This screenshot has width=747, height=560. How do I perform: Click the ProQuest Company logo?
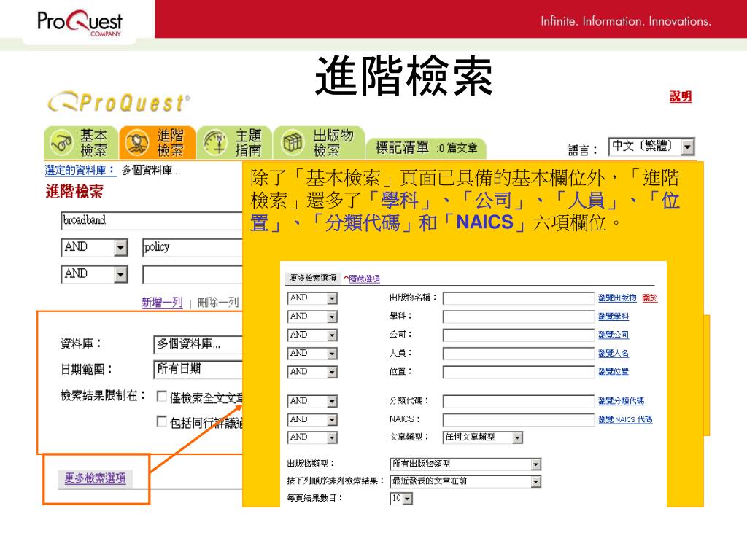(80, 23)
